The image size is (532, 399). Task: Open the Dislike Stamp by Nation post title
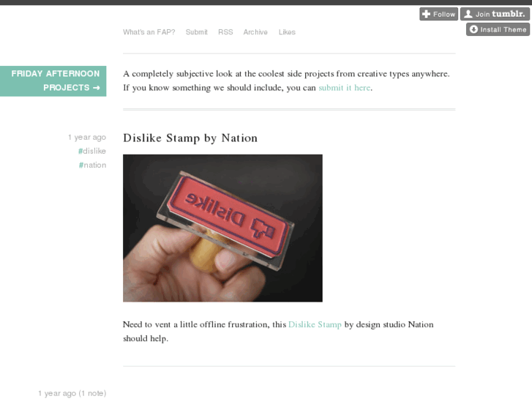(190, 138)
